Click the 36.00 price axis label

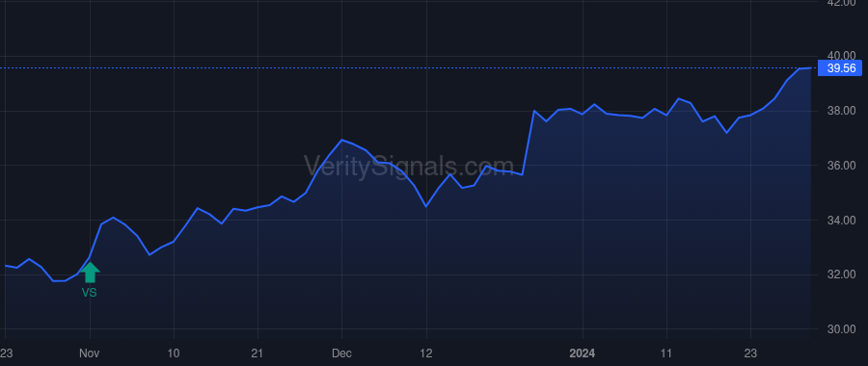pos(841,166)
